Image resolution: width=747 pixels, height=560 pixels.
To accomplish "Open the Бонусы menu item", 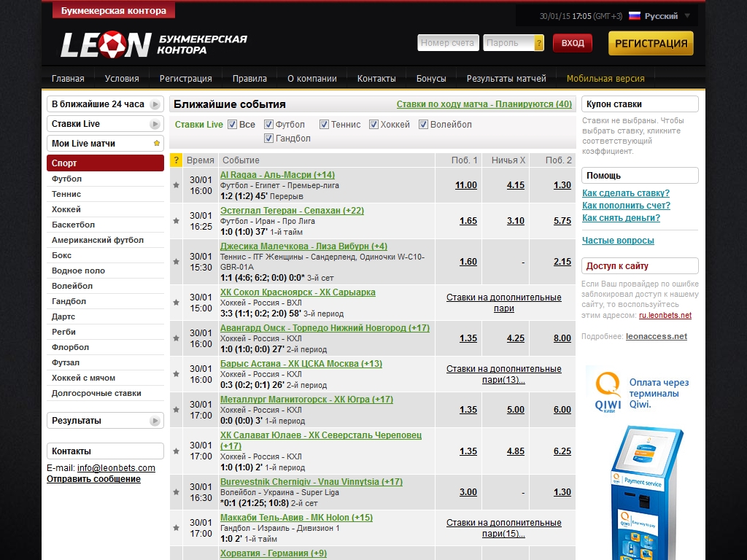I will (x=431, y=79).
